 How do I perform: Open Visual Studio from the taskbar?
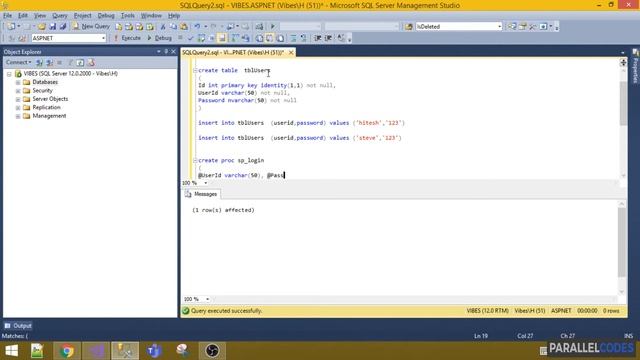(96, 351)
